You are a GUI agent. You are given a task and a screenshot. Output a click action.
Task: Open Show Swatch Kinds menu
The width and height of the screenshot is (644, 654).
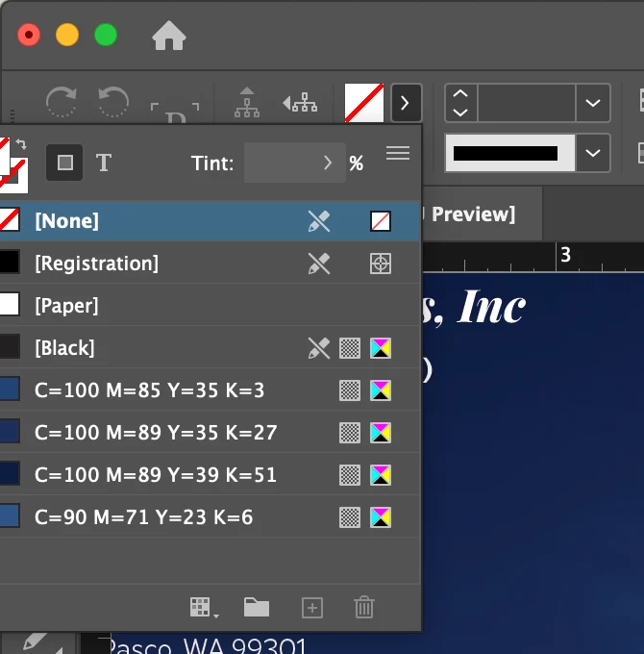(x=204, y=608)
